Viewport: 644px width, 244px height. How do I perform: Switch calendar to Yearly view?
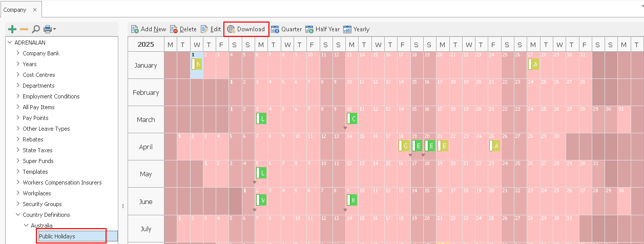[356, 29]
